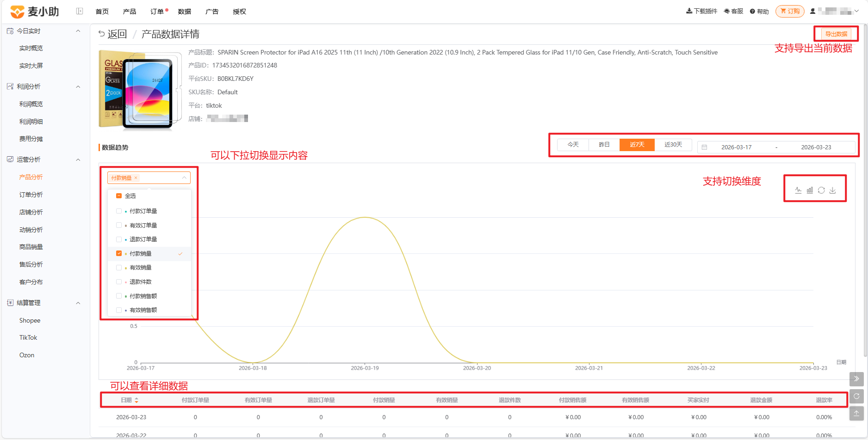Select the 近30天 date range tab
The image size is (868, 440).
pyautogui.click(x=673, y=145)
